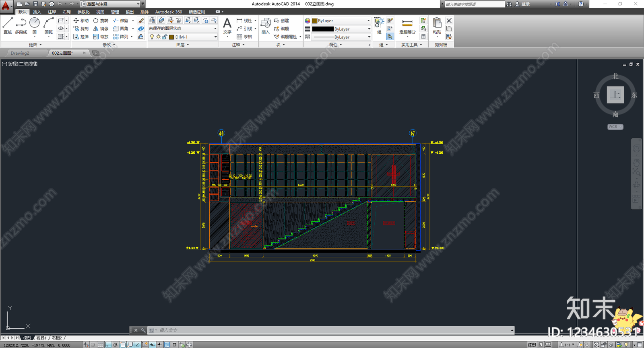Click the Rotate (旋转) tool

(x=101, y=21)
